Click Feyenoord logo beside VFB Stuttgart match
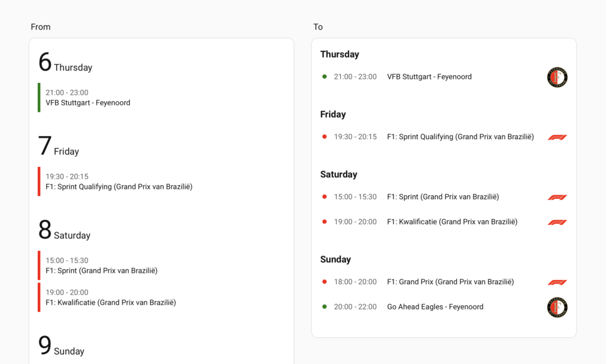Viewport: 606px width, 364px height. point(557,77)
